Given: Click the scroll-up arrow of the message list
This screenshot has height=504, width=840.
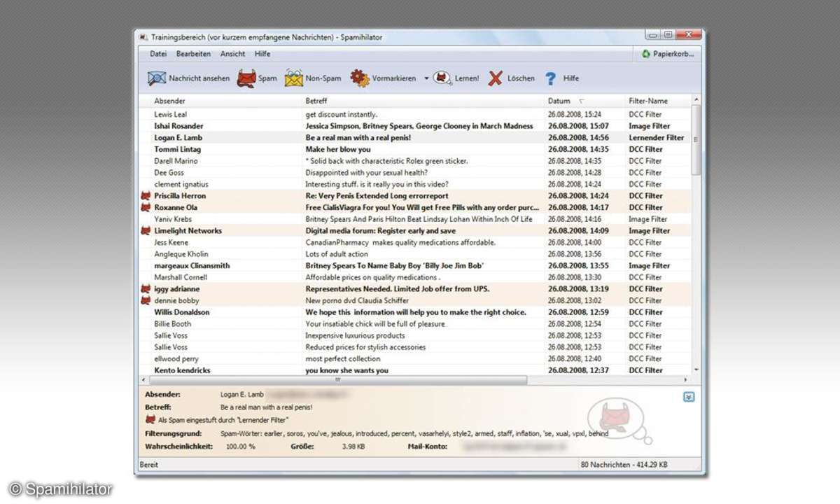Looking at the screenshot, I should (696, 100).
